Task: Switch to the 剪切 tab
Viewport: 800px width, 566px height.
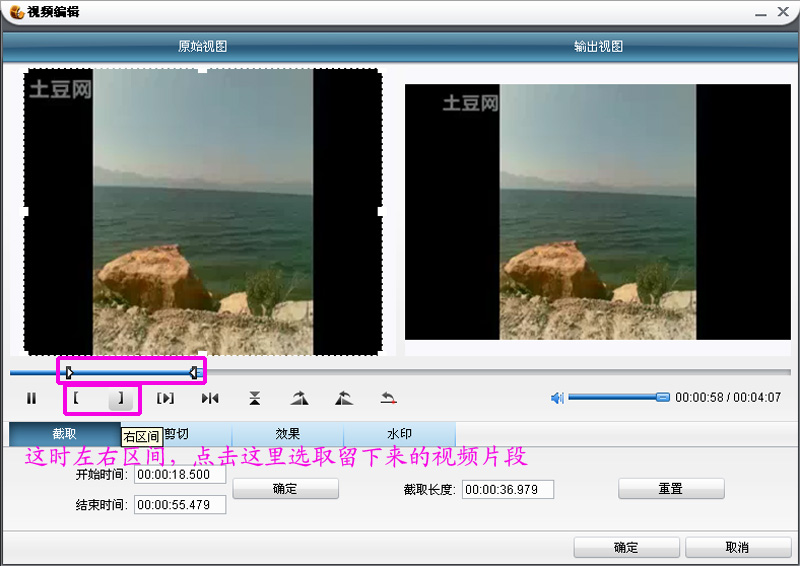Action: point(176,434)
